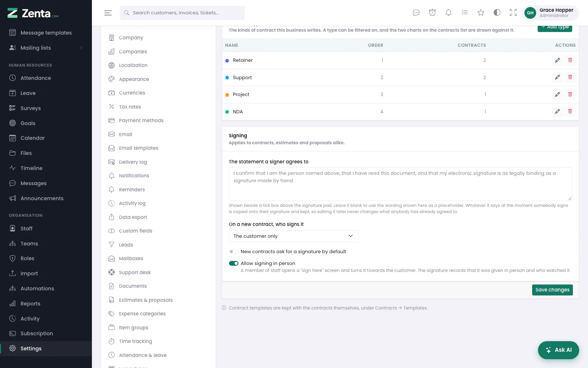Open the task list icon in header
Viewport: 588px width, 368px height.
point(465,13)
